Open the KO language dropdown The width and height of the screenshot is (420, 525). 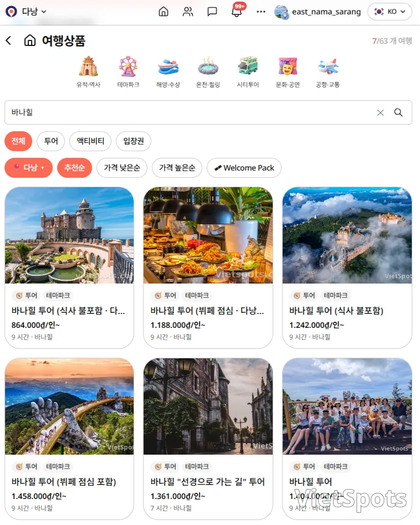coord(390,12)
